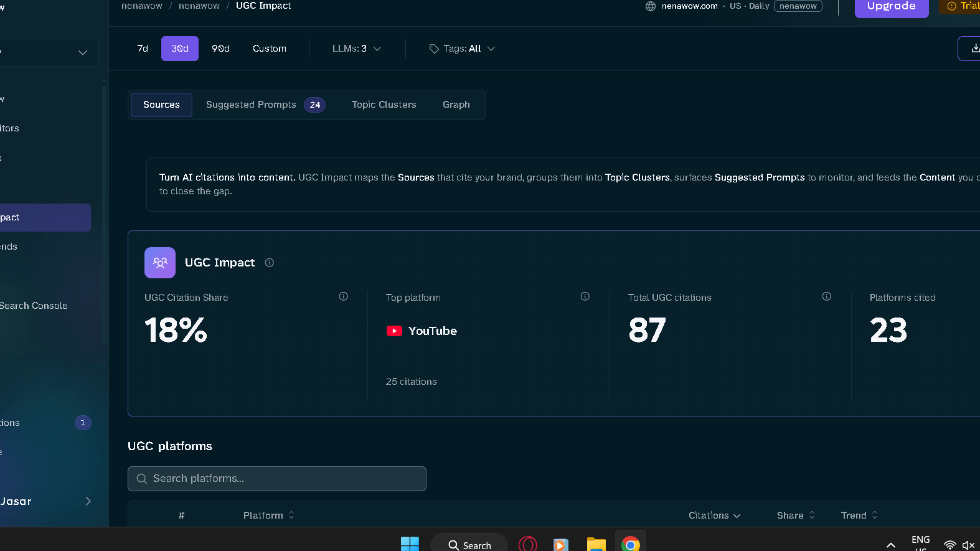Click the download icon button at top right
The width and height of the screenshot is (980, 551).
click(x=974, y=49)
